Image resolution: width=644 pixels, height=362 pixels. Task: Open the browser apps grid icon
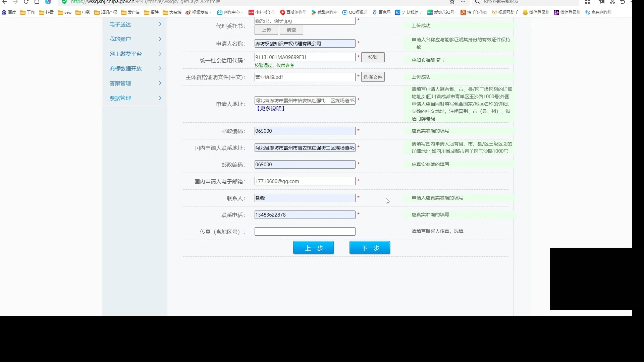click(587, 2)
